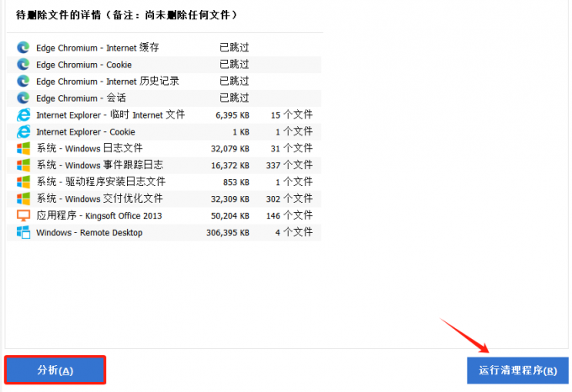Image resolution: width=572 pixels, height=392 pixels.
Task: Select Internet Explorer - 临时 Internet 文件 entry
Action: coord(164,115)
